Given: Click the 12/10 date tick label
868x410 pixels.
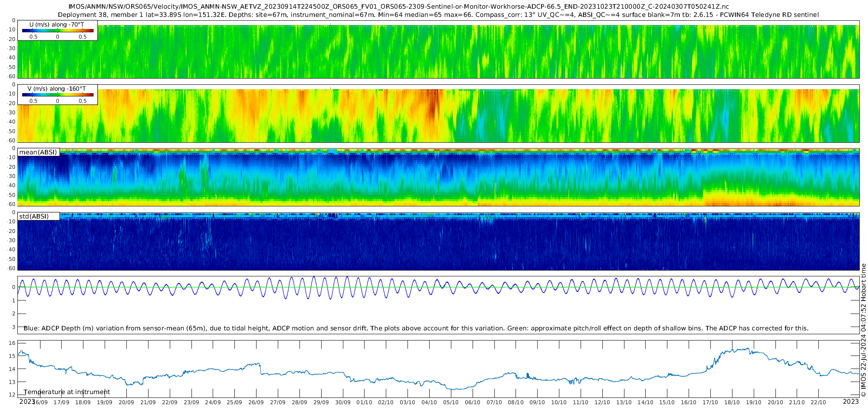Looking at the screenshot, I should pos(602,402).
